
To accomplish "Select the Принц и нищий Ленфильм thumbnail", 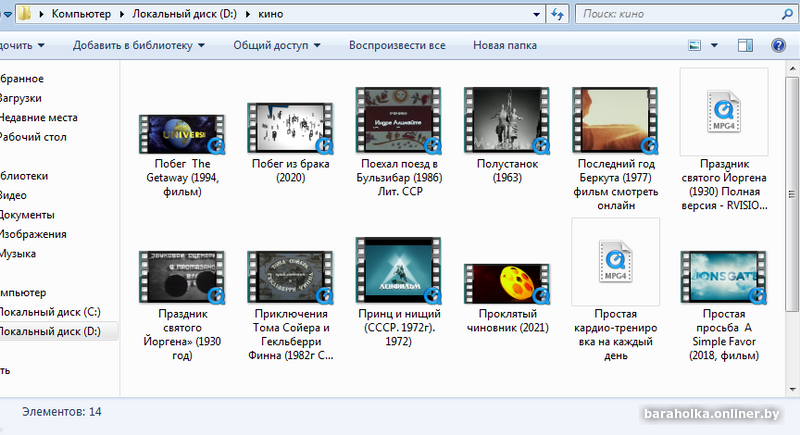I will (398, 270).
